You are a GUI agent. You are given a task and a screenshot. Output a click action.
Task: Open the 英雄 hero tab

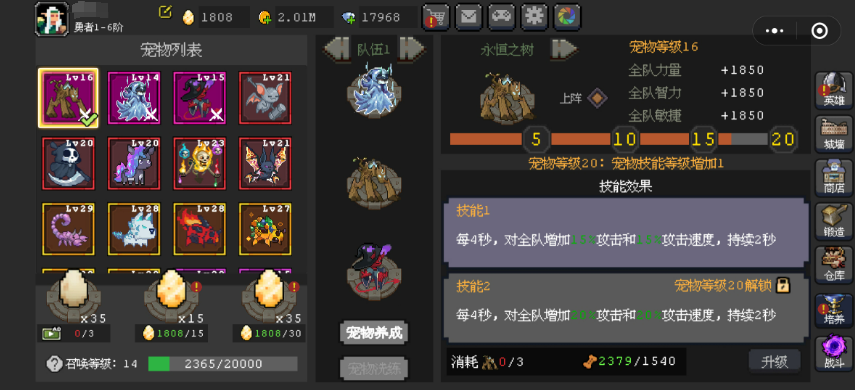pos(834,90)
